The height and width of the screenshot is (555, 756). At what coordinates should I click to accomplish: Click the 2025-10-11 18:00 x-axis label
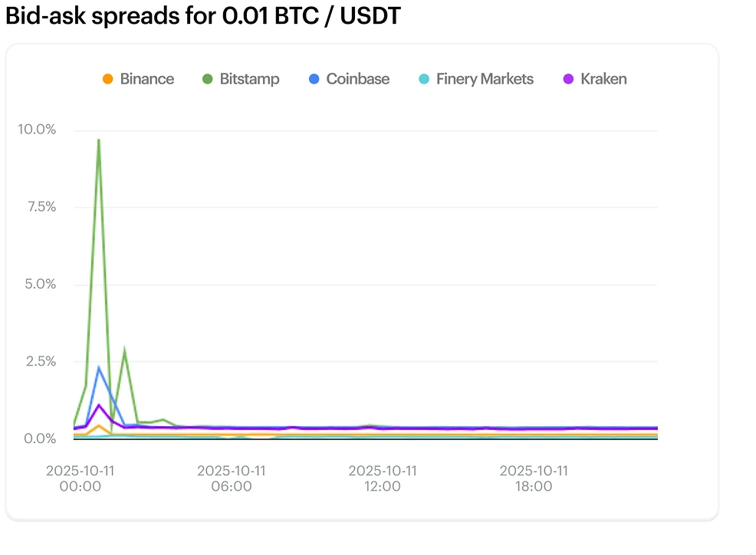pyautogui.click(x=533, y=478)
